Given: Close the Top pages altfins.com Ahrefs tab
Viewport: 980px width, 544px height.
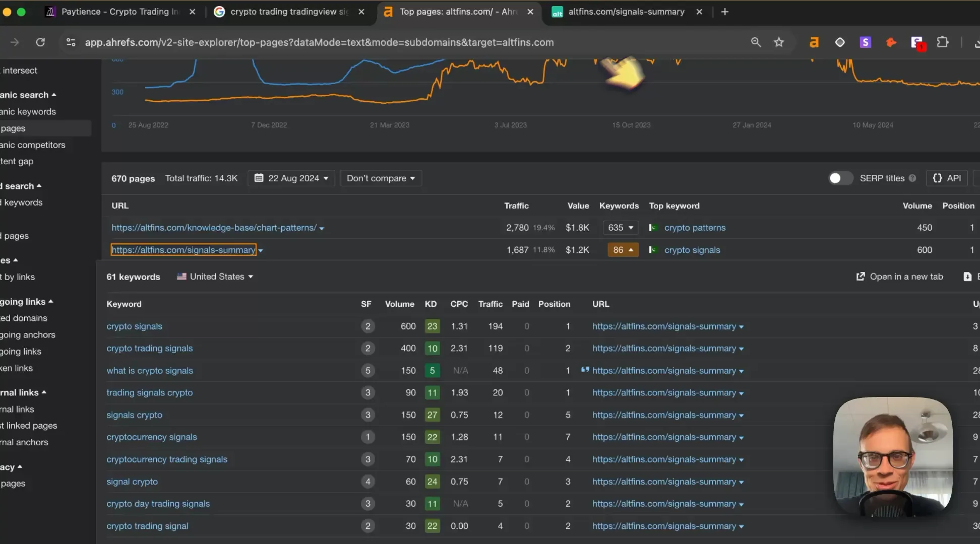Looking at the screenshot, I should tap(530, 12).
